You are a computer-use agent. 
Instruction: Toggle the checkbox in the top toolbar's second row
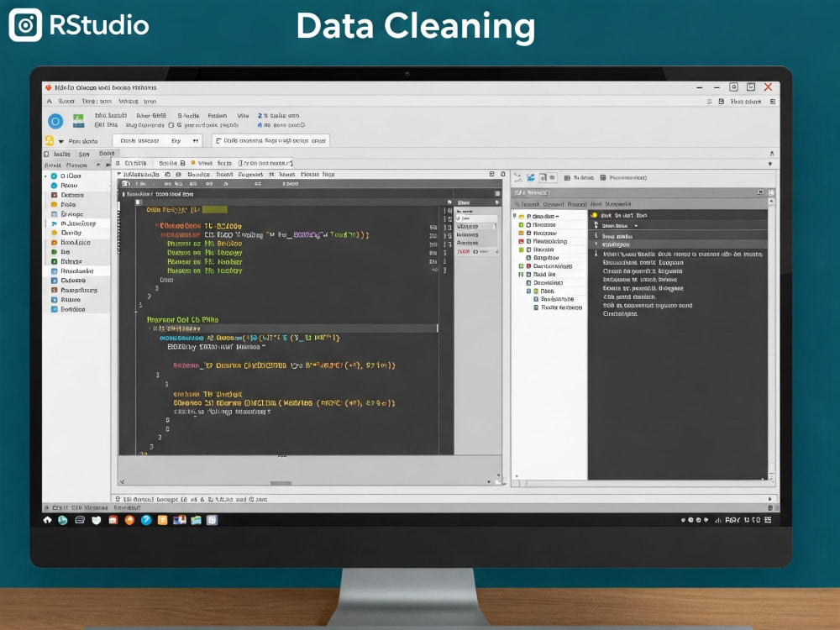point(171,125)
